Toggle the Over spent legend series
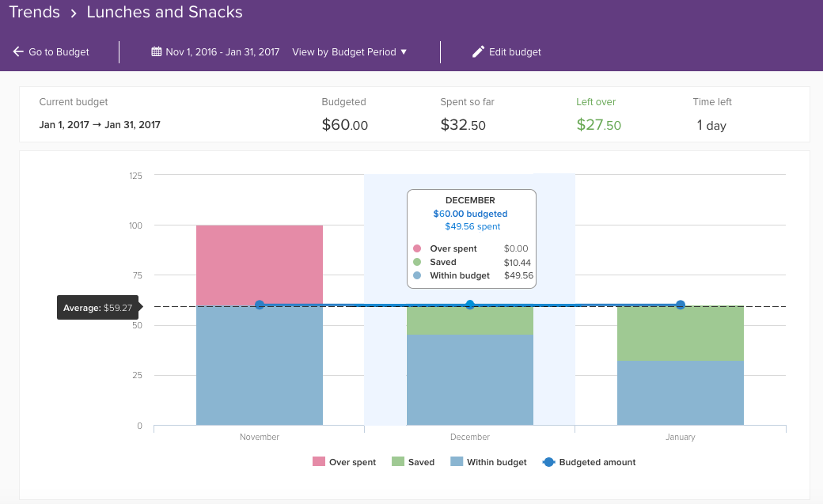This screenshot has width=823, height=504. point(344,462)
